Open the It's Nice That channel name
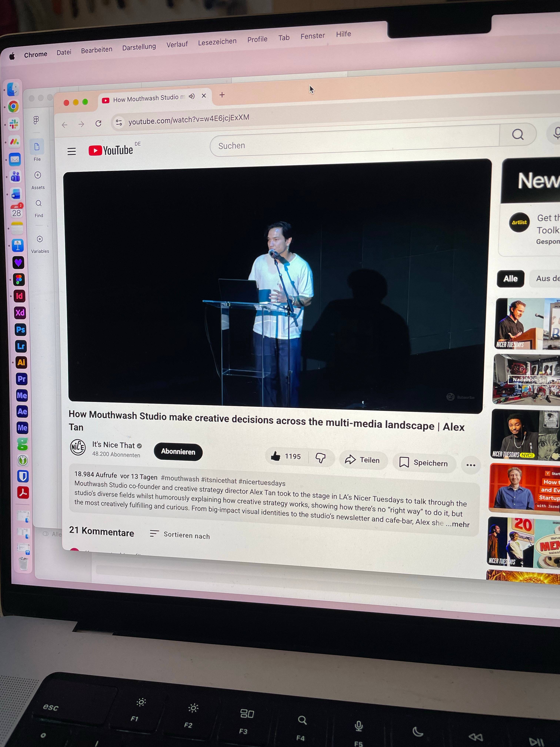Screen dimensions: 560x747 (113, 445)
